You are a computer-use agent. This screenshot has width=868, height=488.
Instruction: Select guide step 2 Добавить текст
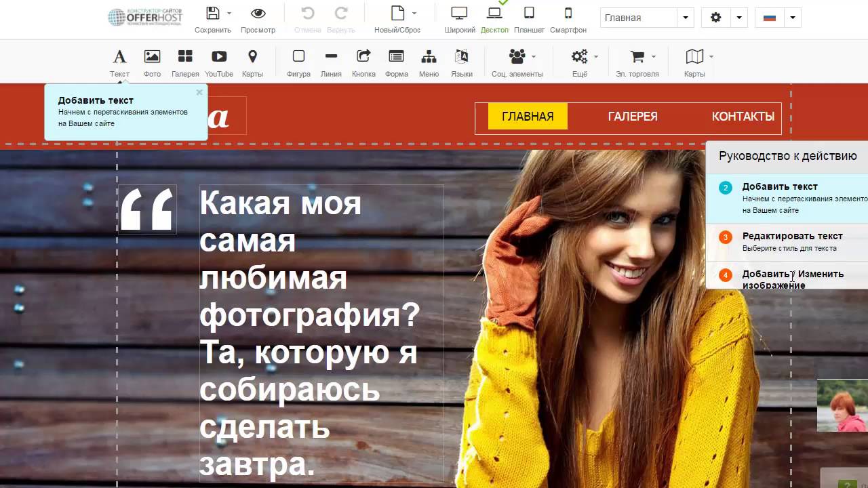[x=787, y=198]
